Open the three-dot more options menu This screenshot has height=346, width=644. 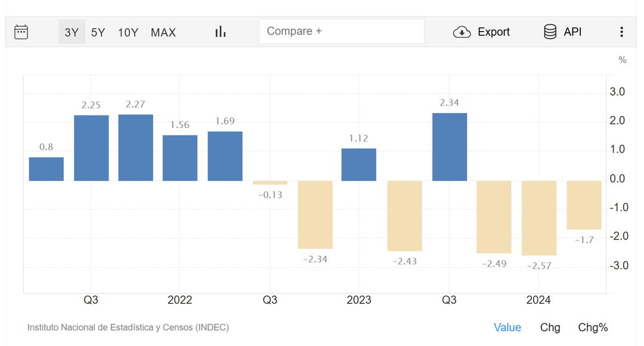(621, 32)
